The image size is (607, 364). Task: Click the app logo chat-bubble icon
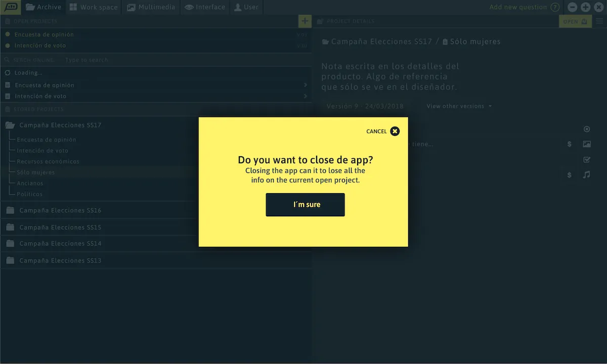(x=11, y=7)
